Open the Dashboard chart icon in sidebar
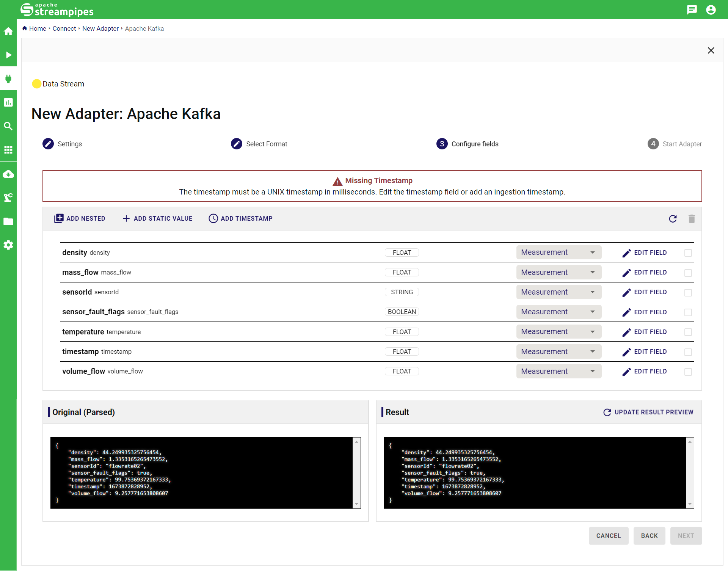 8,102
